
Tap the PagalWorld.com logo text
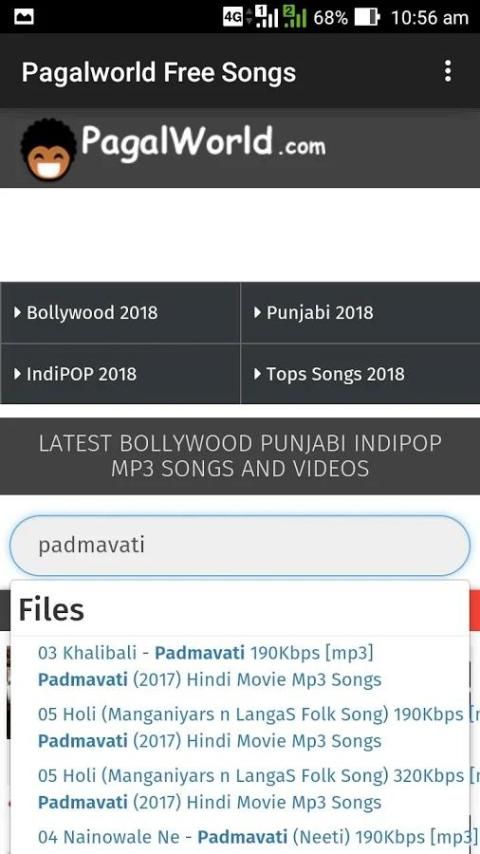[203, 143]
